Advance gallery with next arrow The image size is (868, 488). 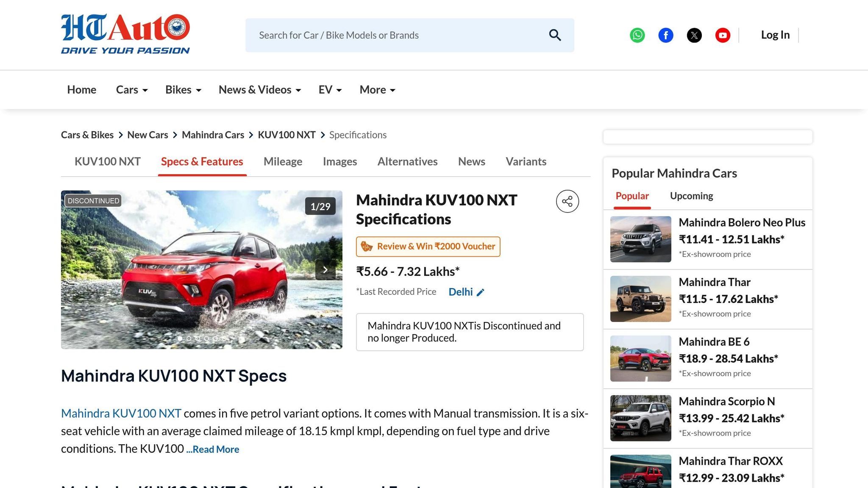(325, 270)
